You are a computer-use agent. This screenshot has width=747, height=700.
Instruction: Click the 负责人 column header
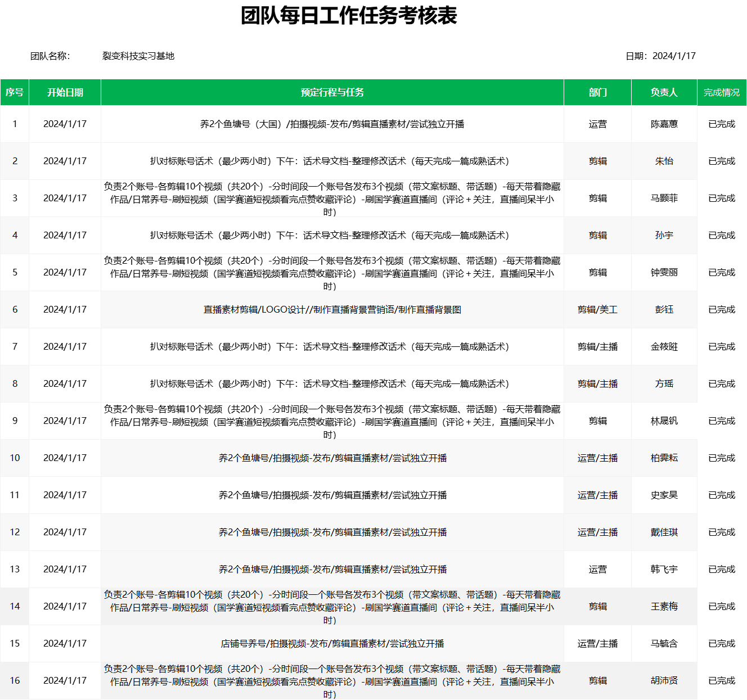[664, 92]
